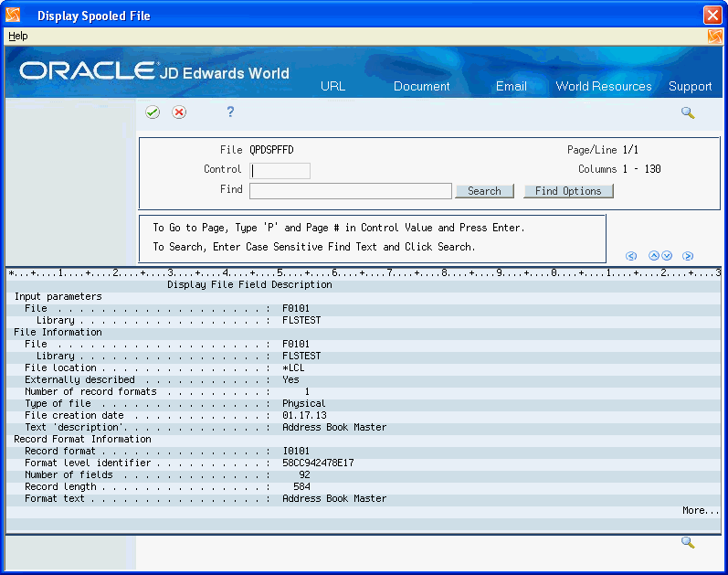
Task: Open the Help menu
Action: (x=18, y=36)
